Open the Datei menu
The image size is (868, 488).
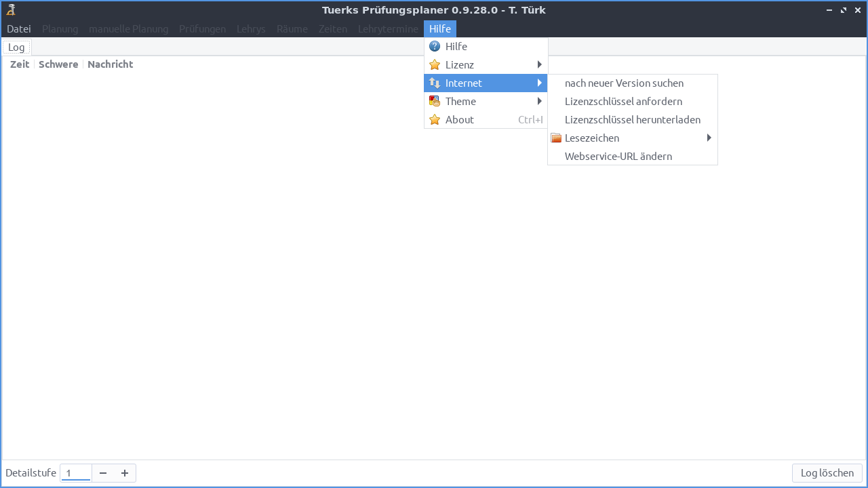pos(18,28)
